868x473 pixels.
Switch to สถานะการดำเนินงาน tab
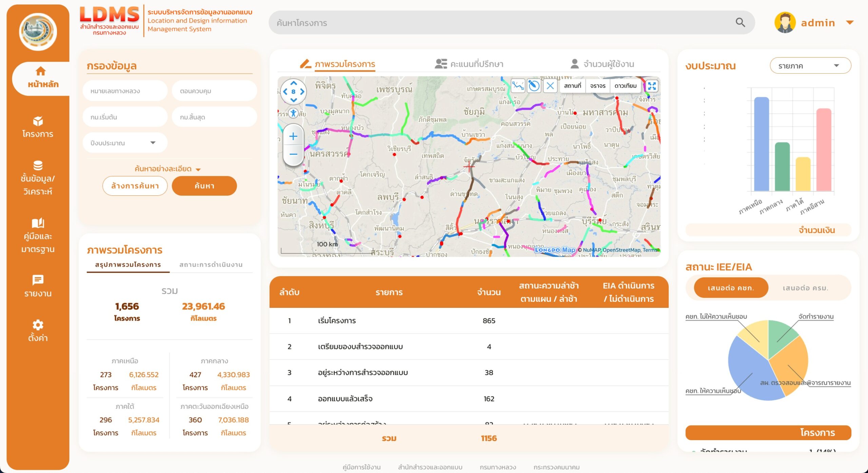[211, 264]
